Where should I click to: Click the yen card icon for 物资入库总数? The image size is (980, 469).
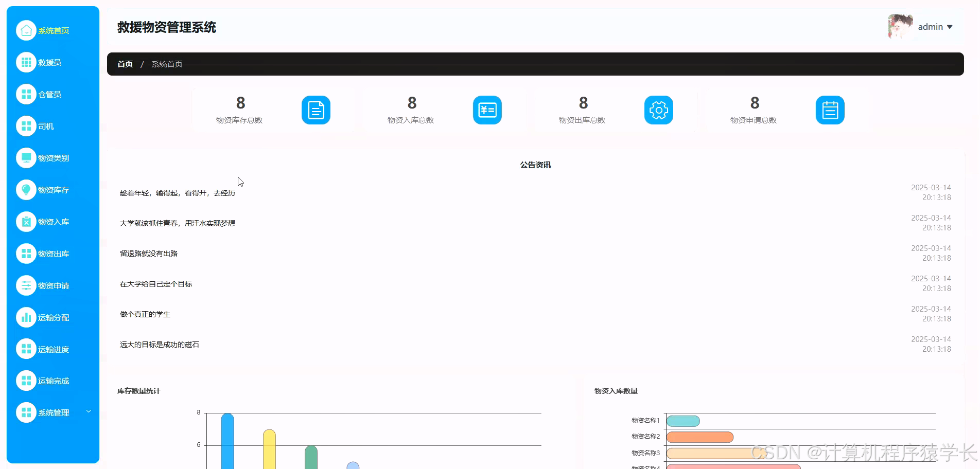(x=487, y=110)
